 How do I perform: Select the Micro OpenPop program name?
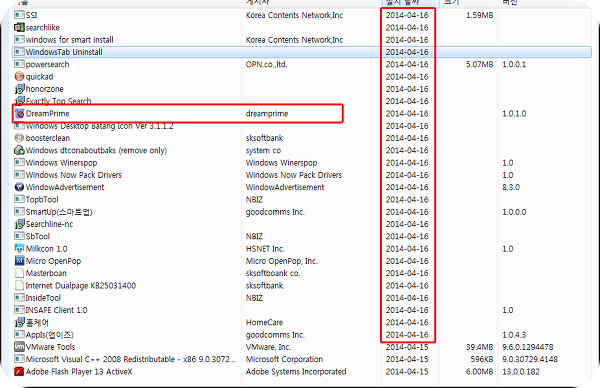[53, 261]
